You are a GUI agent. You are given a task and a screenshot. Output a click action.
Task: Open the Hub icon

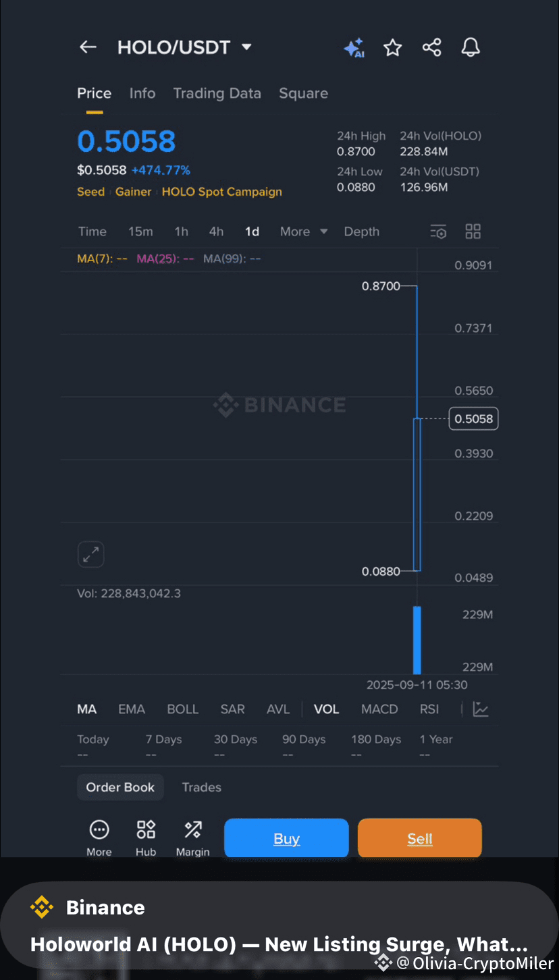click(x=146, y=838)
